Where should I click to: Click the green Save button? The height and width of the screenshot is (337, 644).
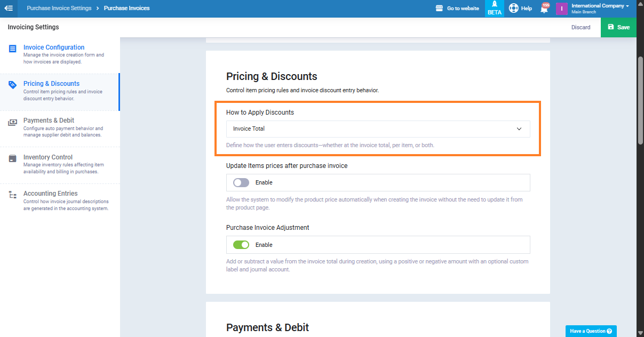[x=618, y=27]
